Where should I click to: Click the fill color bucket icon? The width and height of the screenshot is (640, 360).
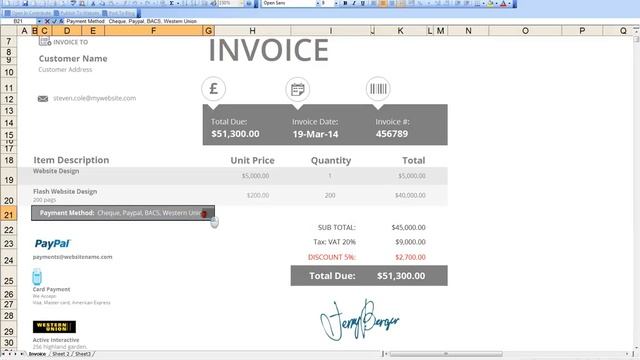[490, 3]
